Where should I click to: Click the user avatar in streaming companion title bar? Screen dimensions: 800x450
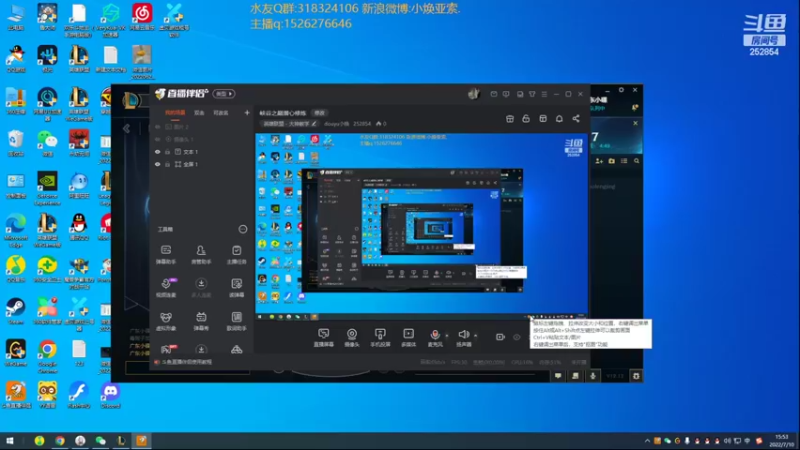click(474, 94)
